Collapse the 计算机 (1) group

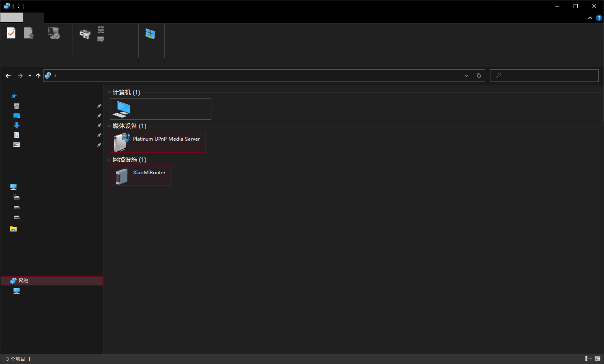pos(109,92)
